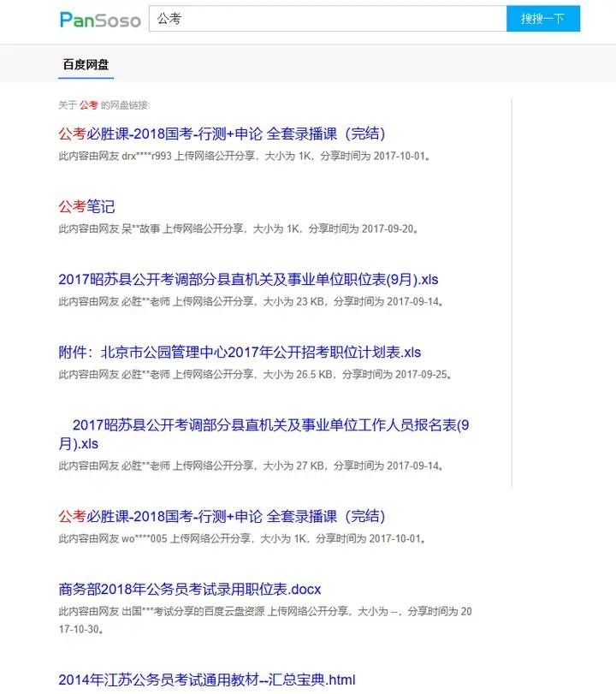
Task: Open 北京市公园管理中心 职位计划表.xls link
Action: [x=240, y=352]
